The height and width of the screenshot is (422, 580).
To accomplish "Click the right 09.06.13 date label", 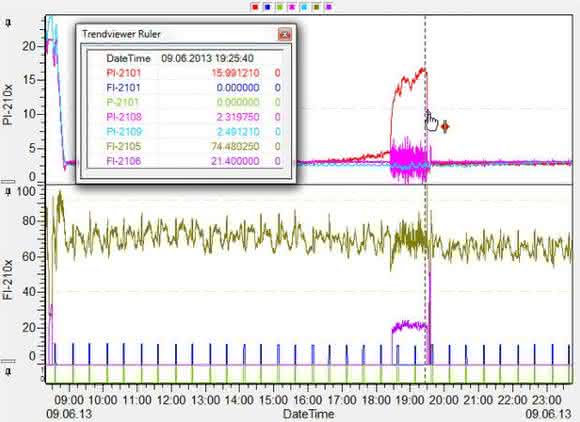I will click(x=548, y=414).
